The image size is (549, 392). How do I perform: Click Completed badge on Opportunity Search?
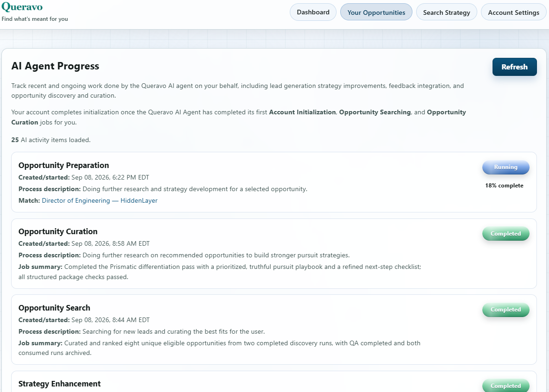[505, 310]
